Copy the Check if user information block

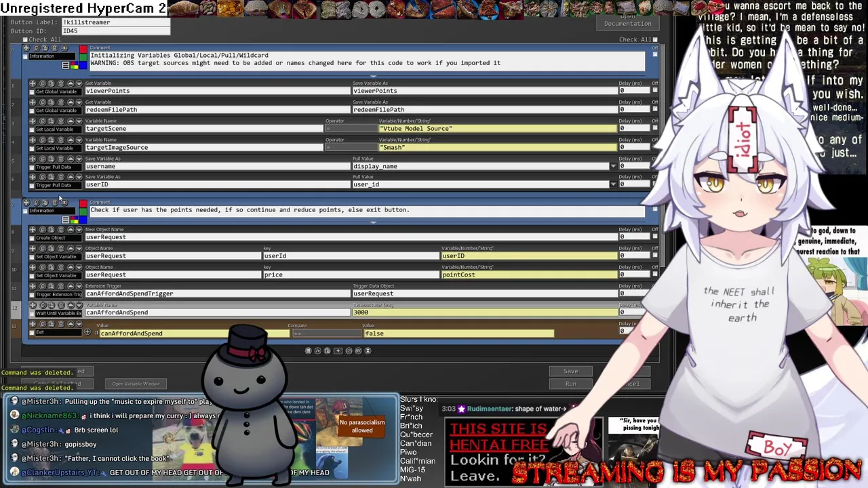[36, 203]
